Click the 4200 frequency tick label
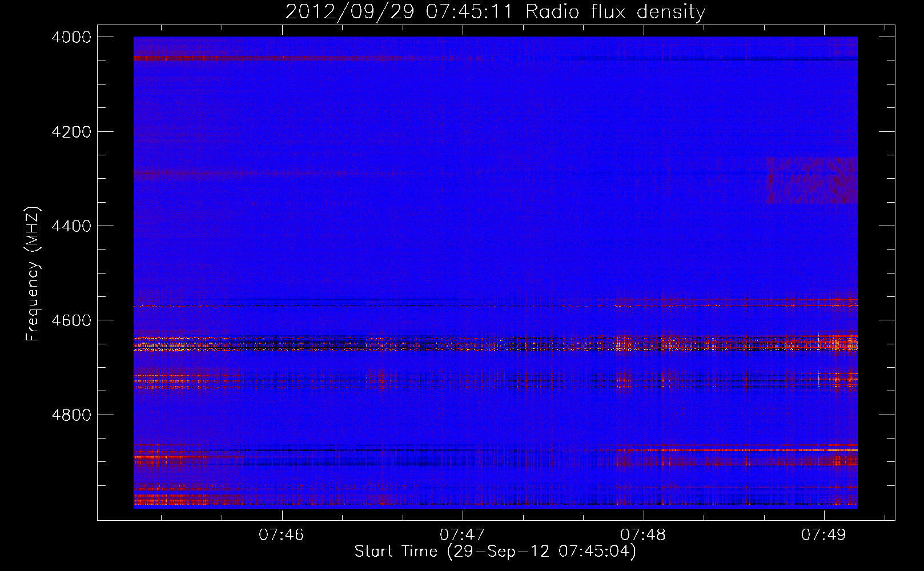The image size is (924, 571). point(71,132)
